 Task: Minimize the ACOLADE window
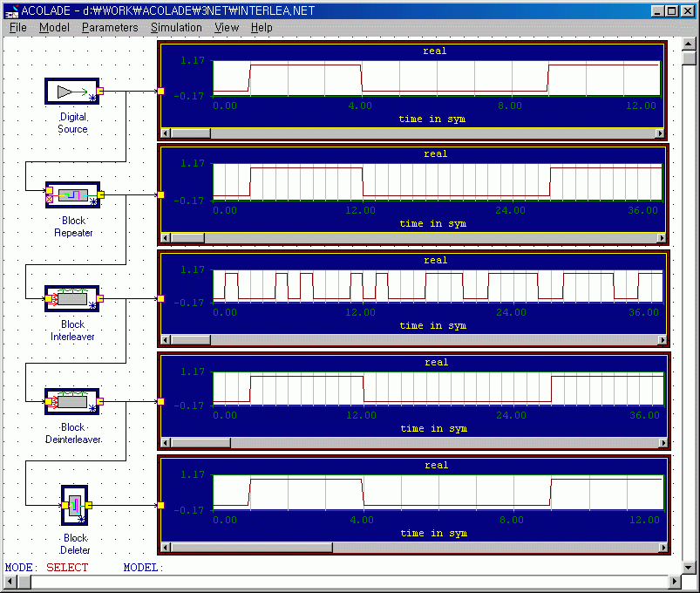pyautogui.click(x=656, y=11)
